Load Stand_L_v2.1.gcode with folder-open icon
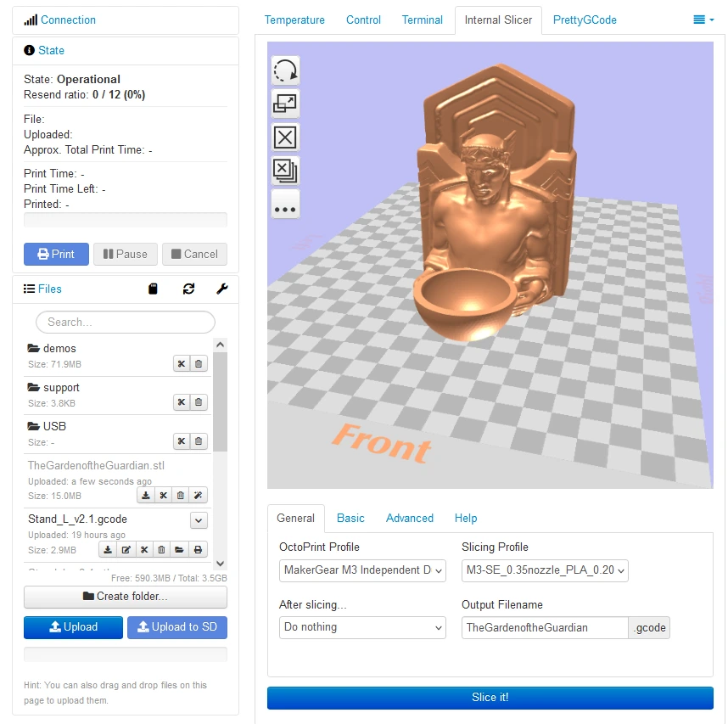The image size is (728, 724). [179, 550]
